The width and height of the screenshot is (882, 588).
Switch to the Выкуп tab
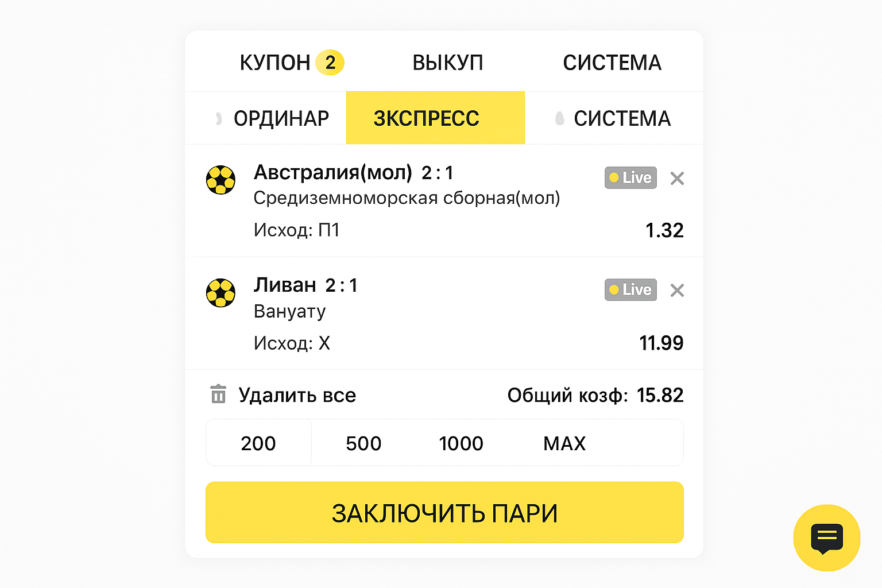point(448,63)
